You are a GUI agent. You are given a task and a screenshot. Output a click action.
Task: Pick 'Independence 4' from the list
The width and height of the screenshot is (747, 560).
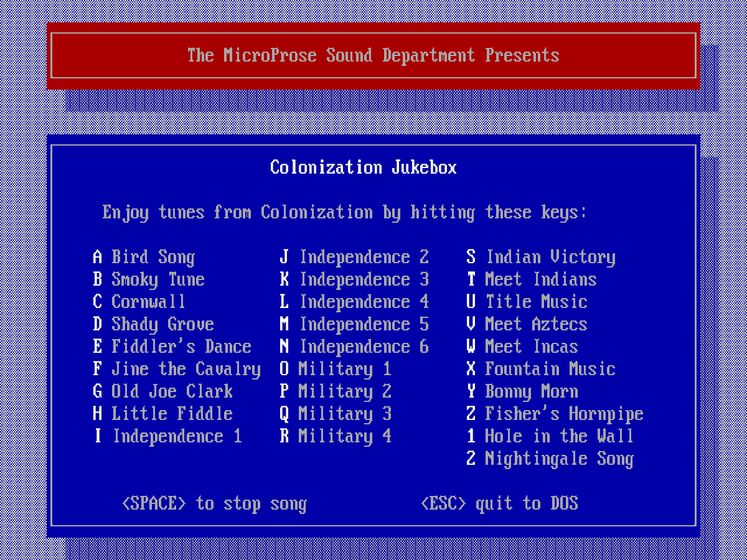pyautogui.click(x=354, y=302)
